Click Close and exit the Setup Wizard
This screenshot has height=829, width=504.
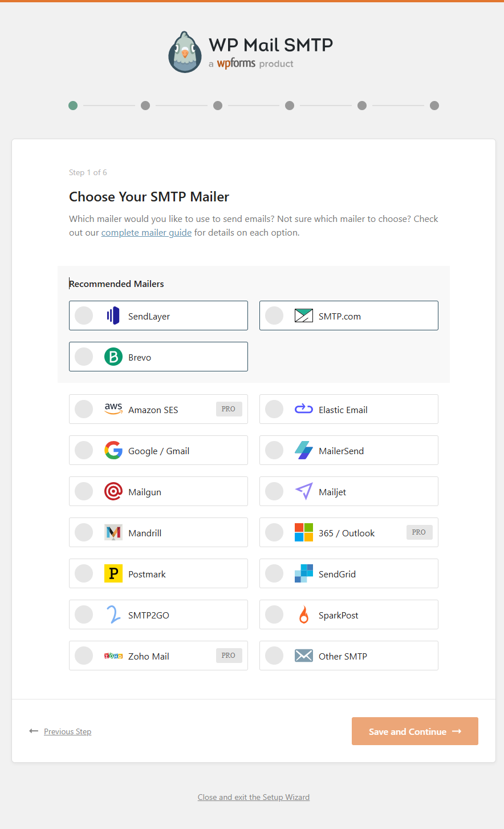pyautogui.click(x=253, y=797)
